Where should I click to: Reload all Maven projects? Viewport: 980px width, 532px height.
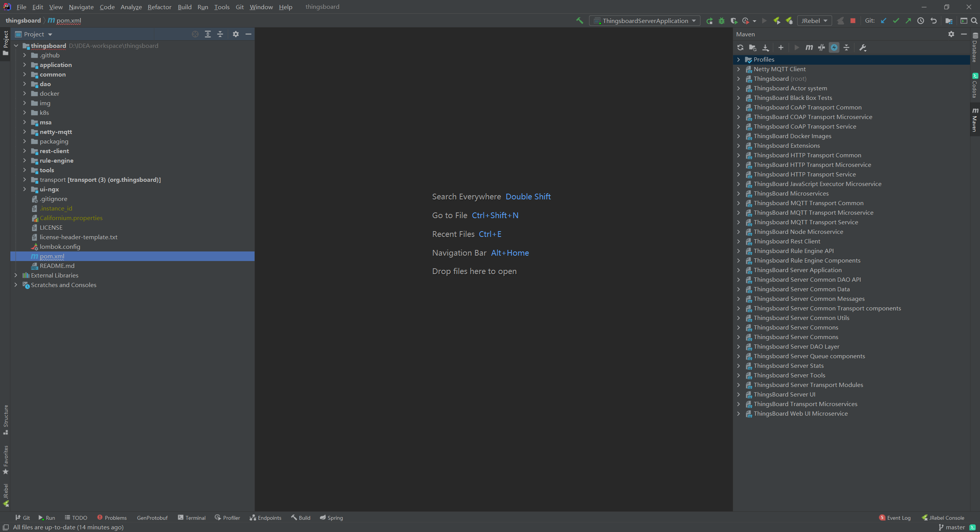click(740, 47)
